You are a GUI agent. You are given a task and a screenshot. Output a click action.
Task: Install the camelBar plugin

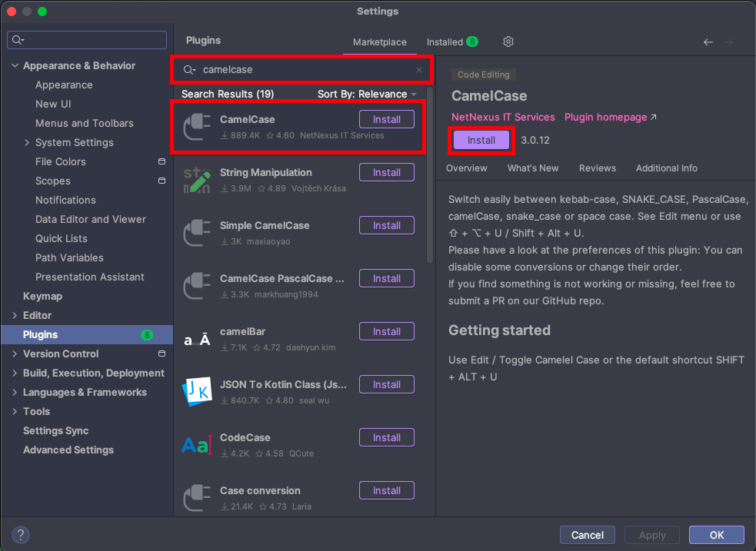[x=387, y=331]
